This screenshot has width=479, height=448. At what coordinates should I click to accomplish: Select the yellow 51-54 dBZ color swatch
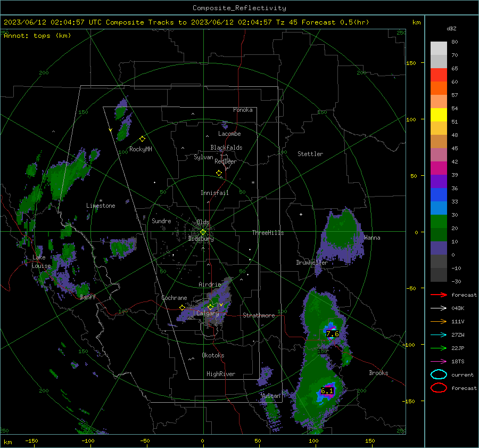(439, 115)
